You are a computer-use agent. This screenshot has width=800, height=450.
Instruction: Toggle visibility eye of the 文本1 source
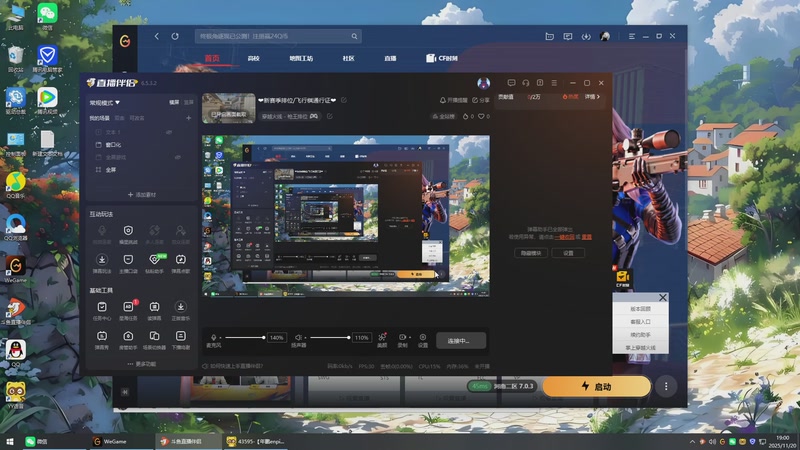point(169,132)
